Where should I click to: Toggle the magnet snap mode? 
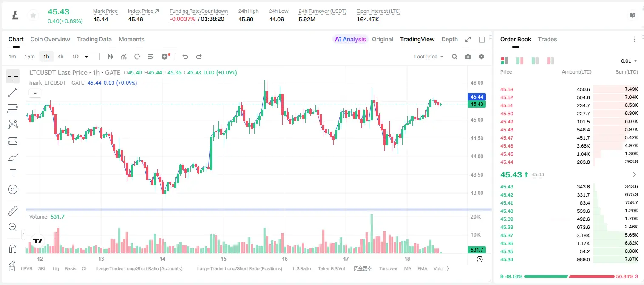tap(13, 248)
